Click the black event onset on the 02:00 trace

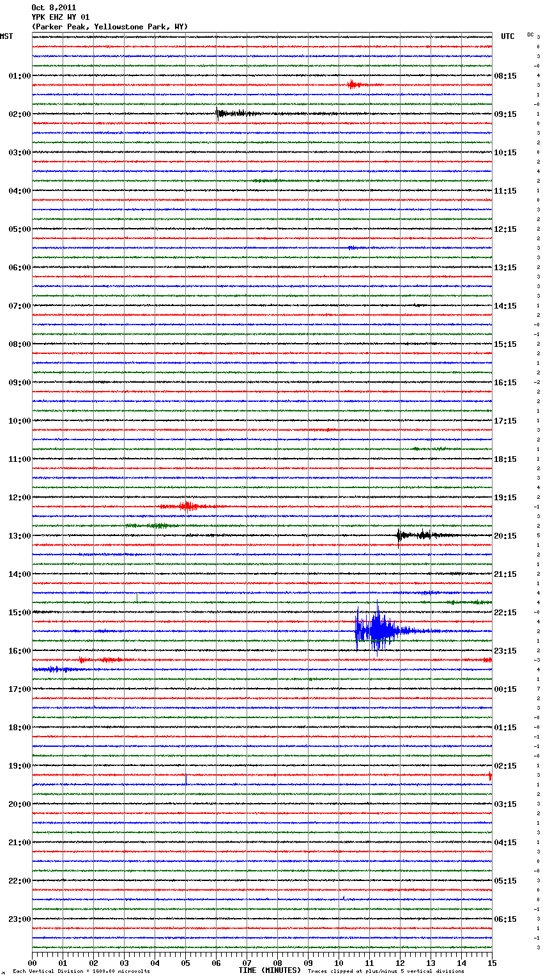click(219, 114)
